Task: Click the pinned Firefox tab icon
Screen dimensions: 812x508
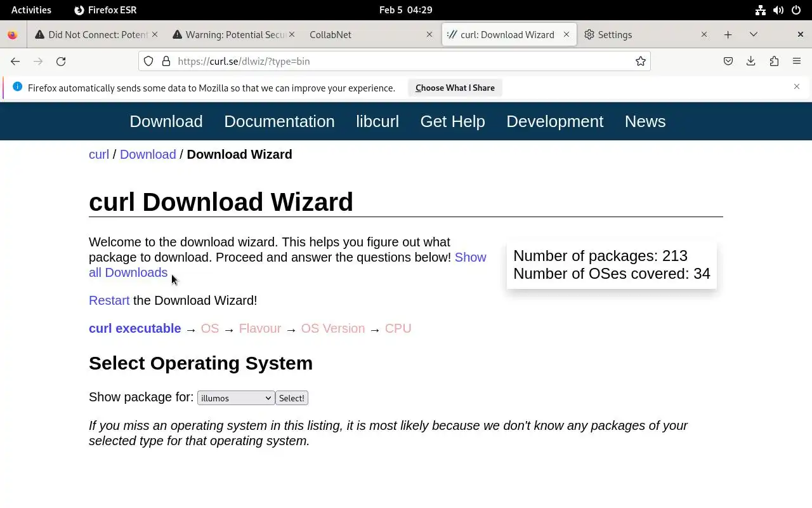Action: click(12, 34)
